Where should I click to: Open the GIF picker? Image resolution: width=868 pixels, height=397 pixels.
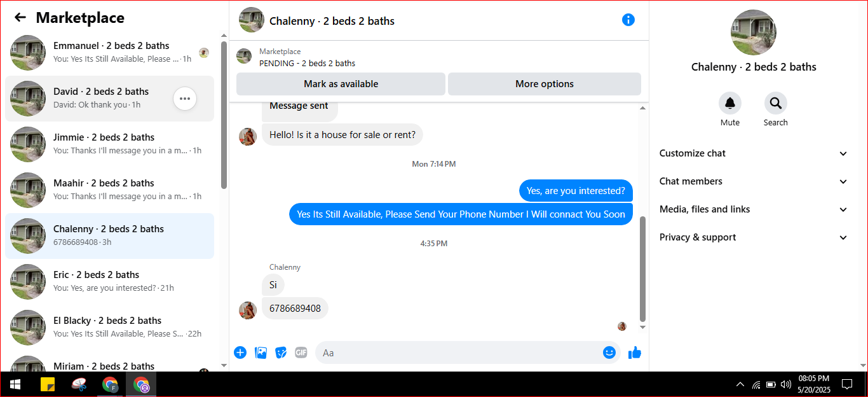(301, 352)
